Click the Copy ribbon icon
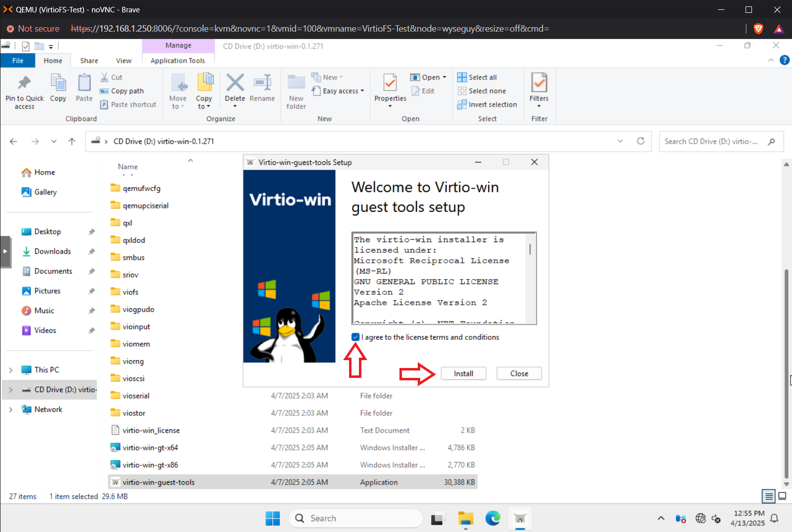 58,82
